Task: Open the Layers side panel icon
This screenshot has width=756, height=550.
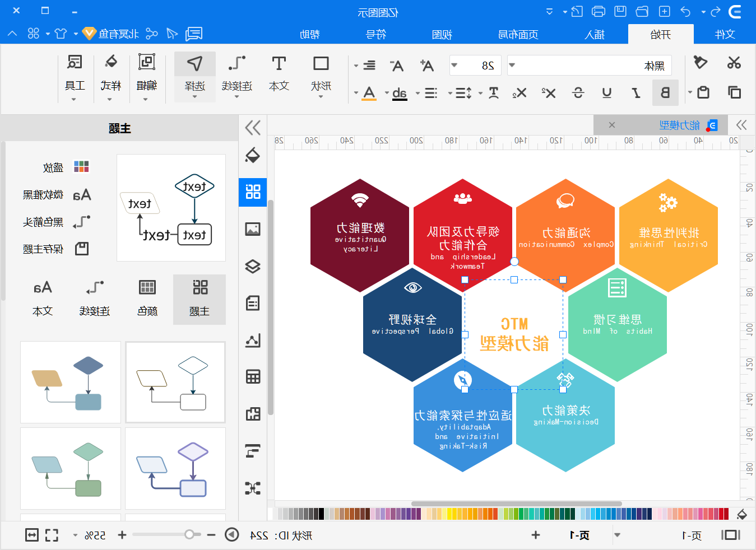Action: [x=253, y=266]
